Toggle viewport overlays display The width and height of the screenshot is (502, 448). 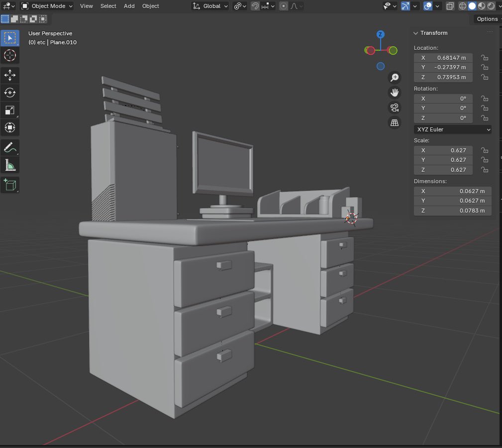tap(428, 6)
